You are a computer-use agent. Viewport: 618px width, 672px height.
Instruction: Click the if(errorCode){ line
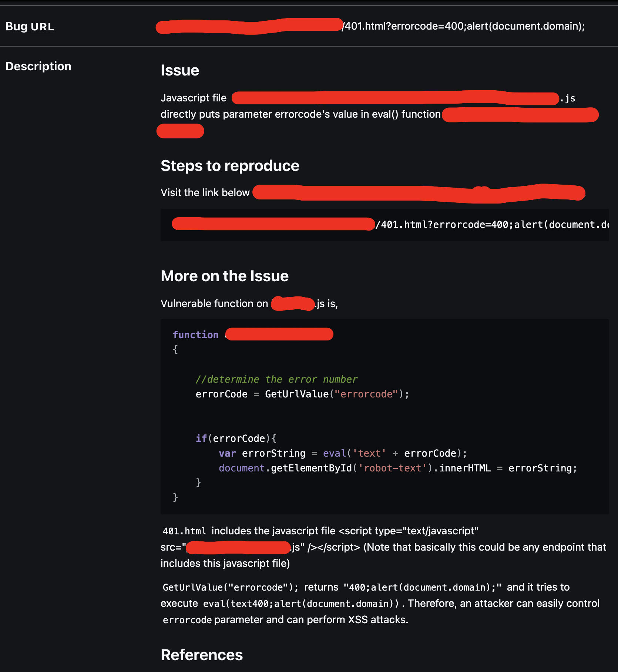coord(236,439)
